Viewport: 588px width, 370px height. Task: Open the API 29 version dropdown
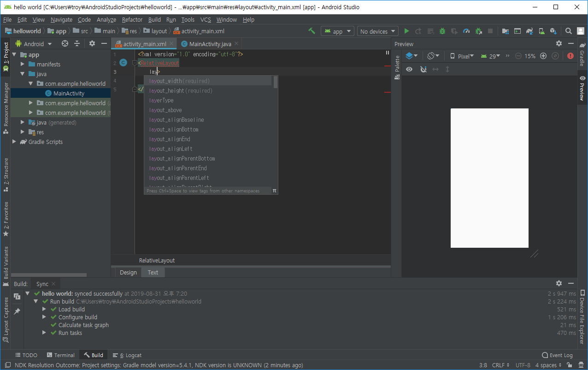tap(490, 56)
